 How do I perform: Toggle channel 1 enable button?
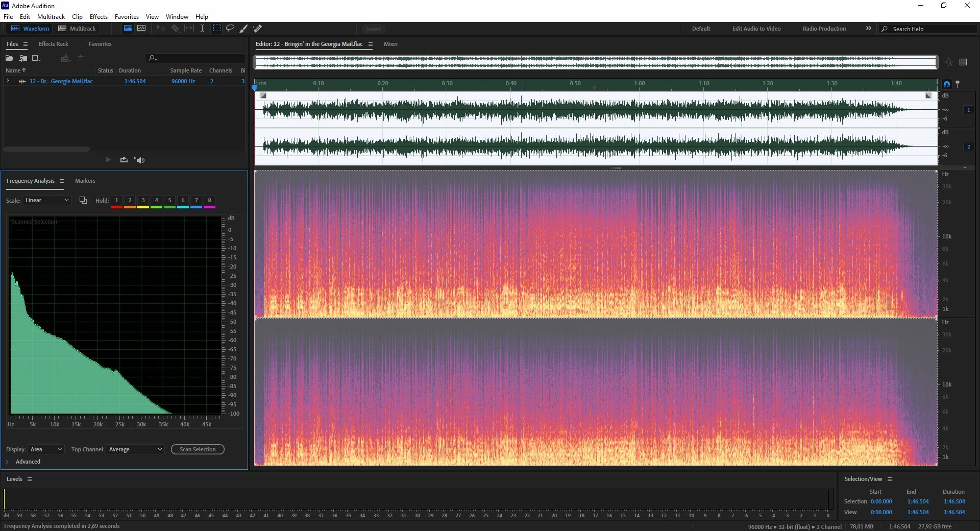968,110
